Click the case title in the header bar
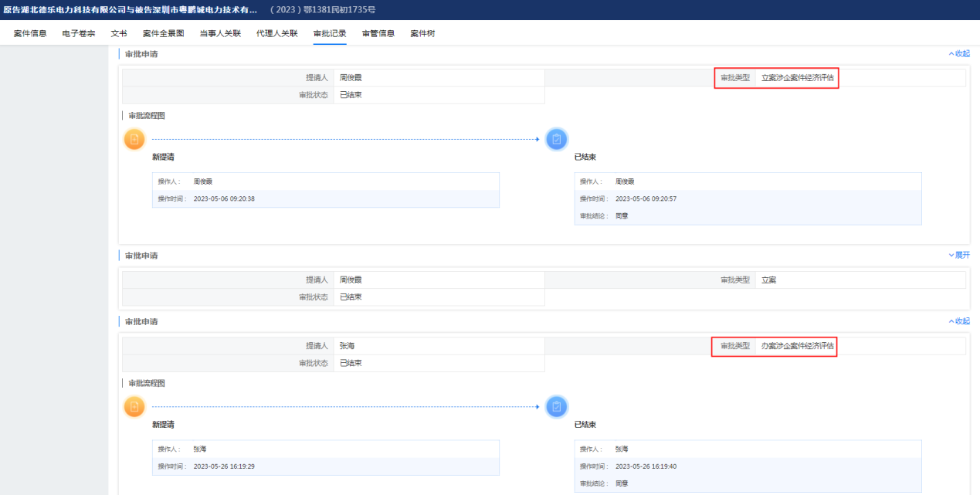This screenshot has height=495, width=980. (x=131, y=9)
